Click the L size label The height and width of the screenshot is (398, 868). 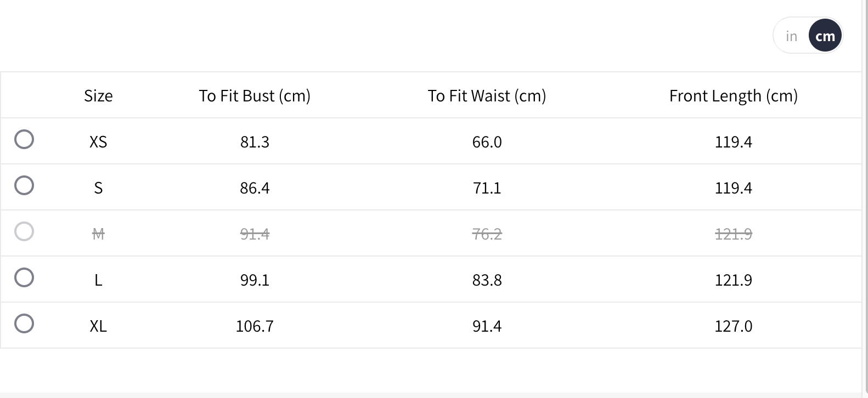point(98,280)
